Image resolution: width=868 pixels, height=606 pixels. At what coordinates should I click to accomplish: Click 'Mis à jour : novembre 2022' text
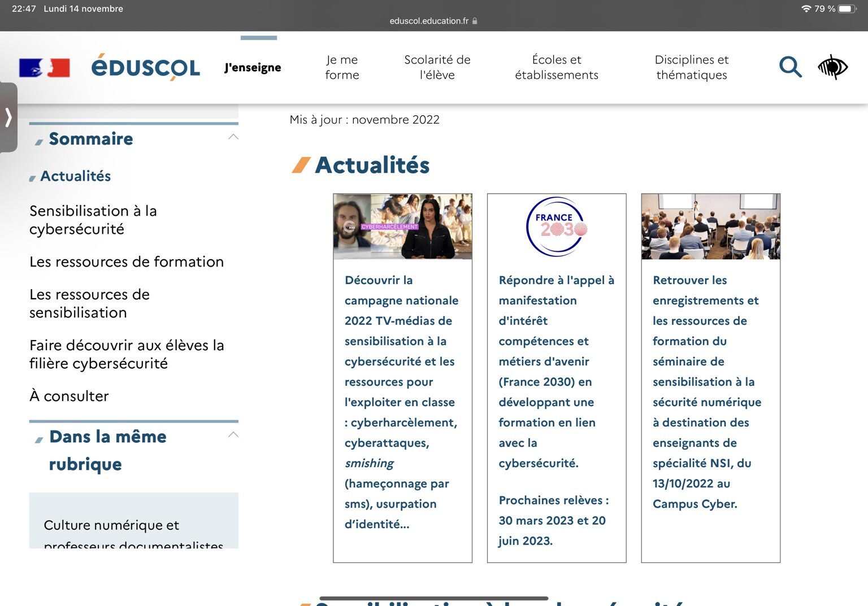click(x=364, y=120)
